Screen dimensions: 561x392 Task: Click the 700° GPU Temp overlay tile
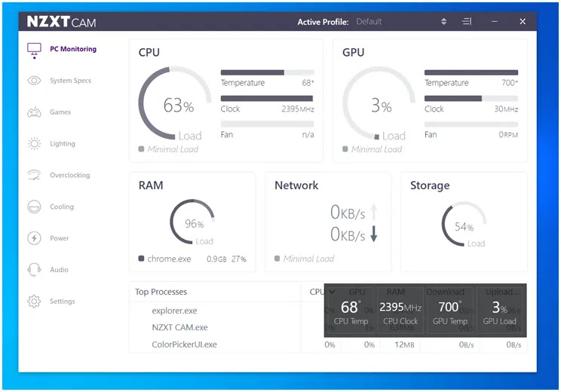coord(449,312)
